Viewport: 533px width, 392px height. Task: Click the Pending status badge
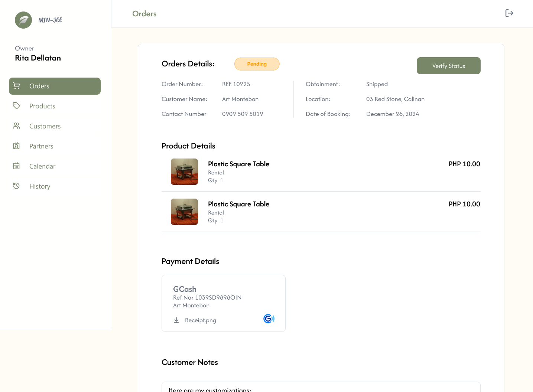[x=257, y=64]
